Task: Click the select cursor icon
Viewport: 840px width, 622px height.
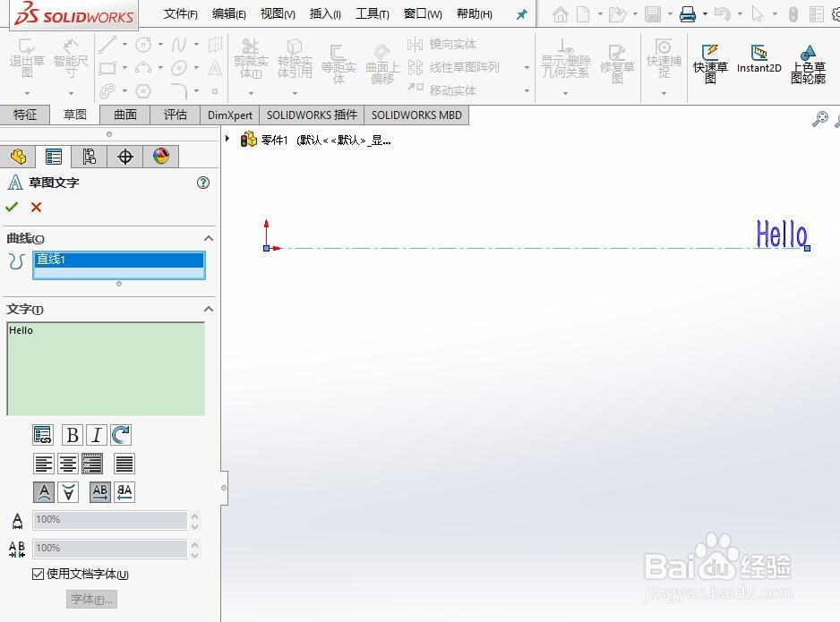Action: tap(757, 14)
